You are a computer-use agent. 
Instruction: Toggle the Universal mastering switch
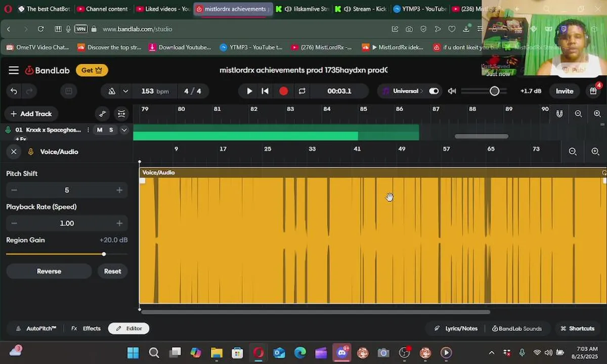tap(434, 91)
